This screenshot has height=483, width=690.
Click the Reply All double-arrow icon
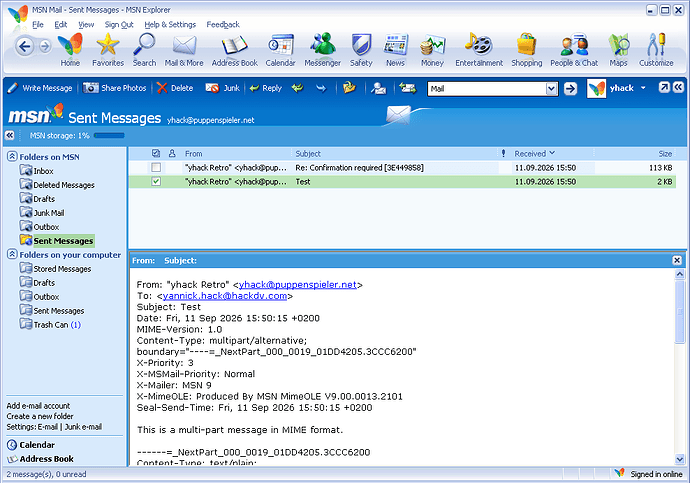coord(298,88)
